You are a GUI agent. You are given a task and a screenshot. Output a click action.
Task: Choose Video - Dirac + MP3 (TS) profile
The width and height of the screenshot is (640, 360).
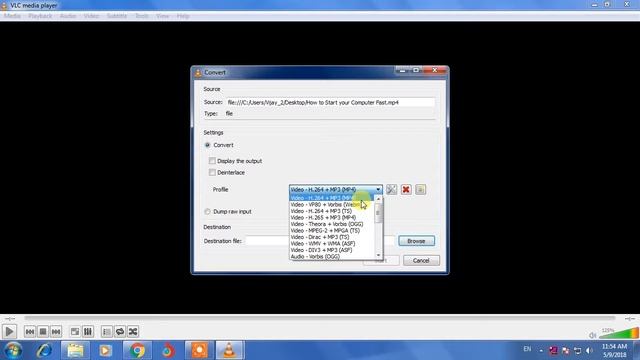tap(332, 237)
